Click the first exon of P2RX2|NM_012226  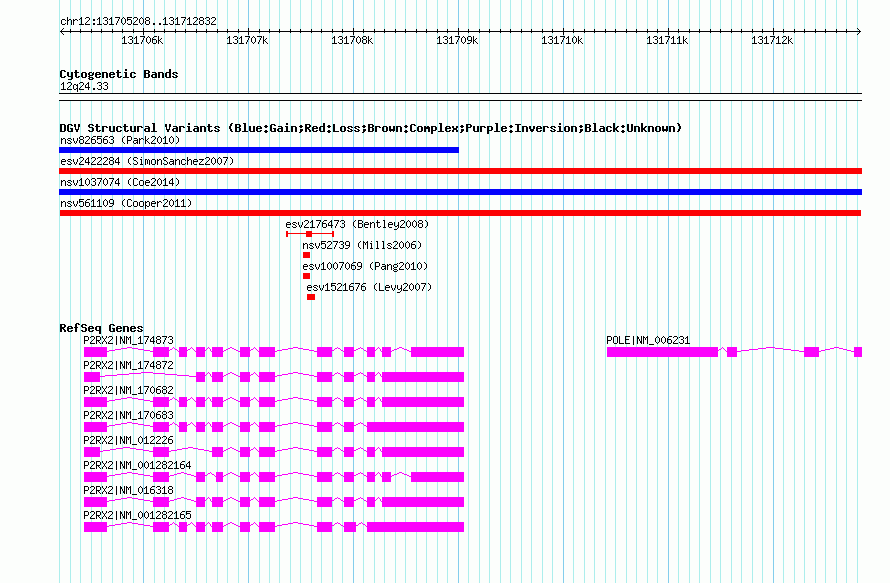(92, 452)
